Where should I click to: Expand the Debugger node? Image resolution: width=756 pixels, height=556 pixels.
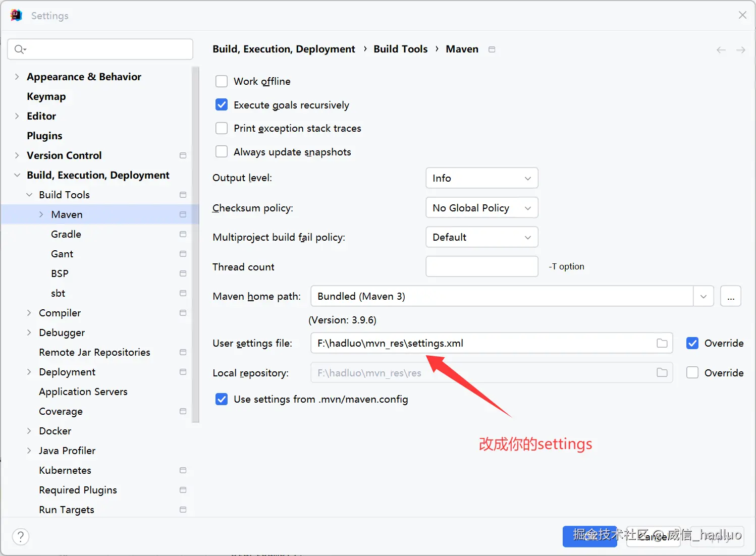(29, 332)
